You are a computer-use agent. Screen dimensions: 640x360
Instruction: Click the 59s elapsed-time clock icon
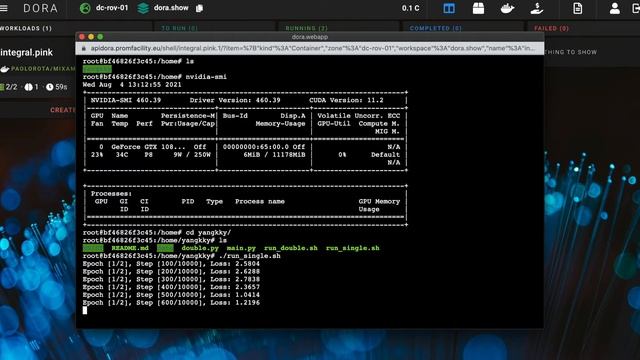(x=49, y=87)
